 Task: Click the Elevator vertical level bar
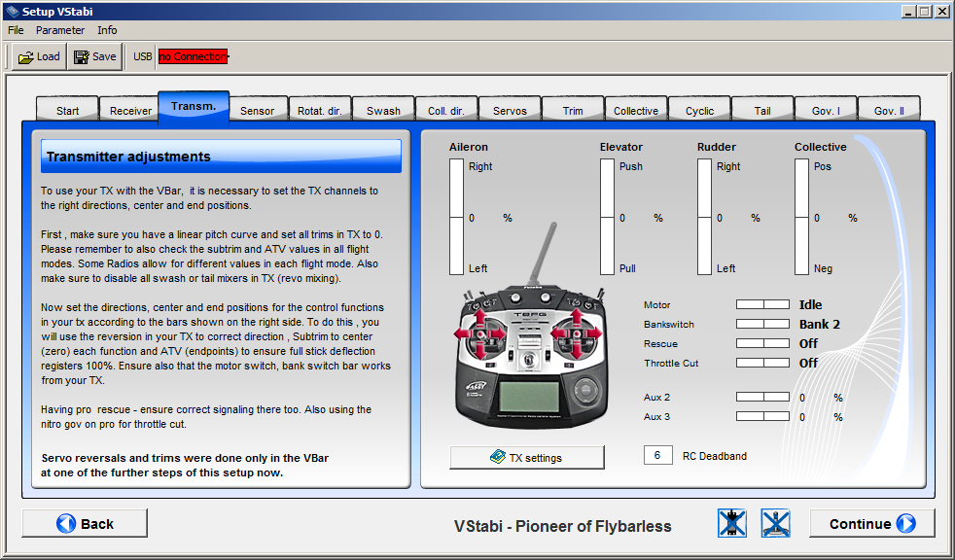(607, 218)
